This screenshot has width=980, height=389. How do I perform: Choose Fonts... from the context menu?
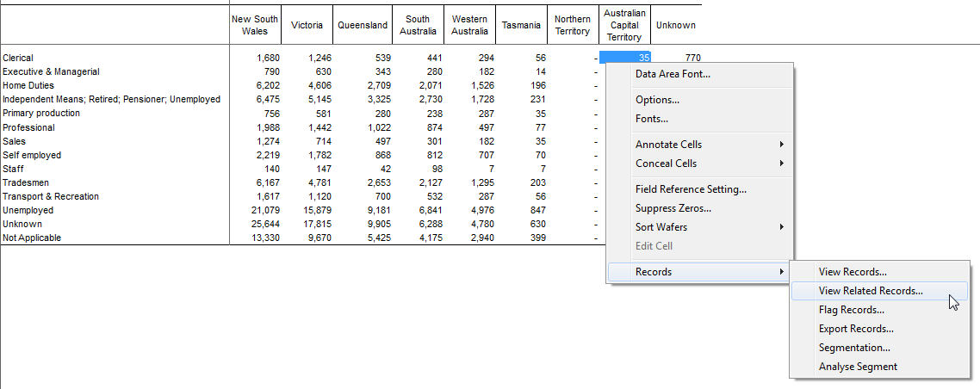click(x=651, y=119)
